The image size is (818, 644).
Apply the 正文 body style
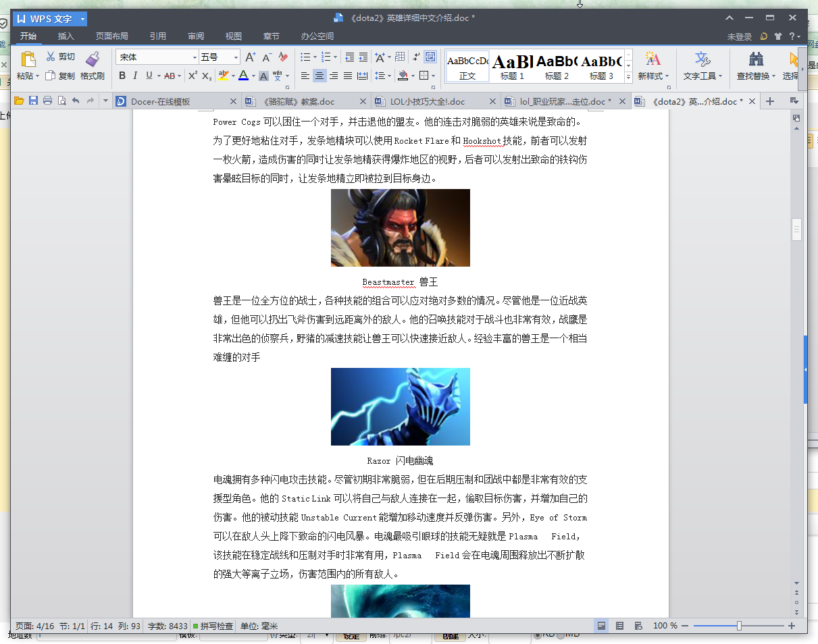click(x=467, y=66)
